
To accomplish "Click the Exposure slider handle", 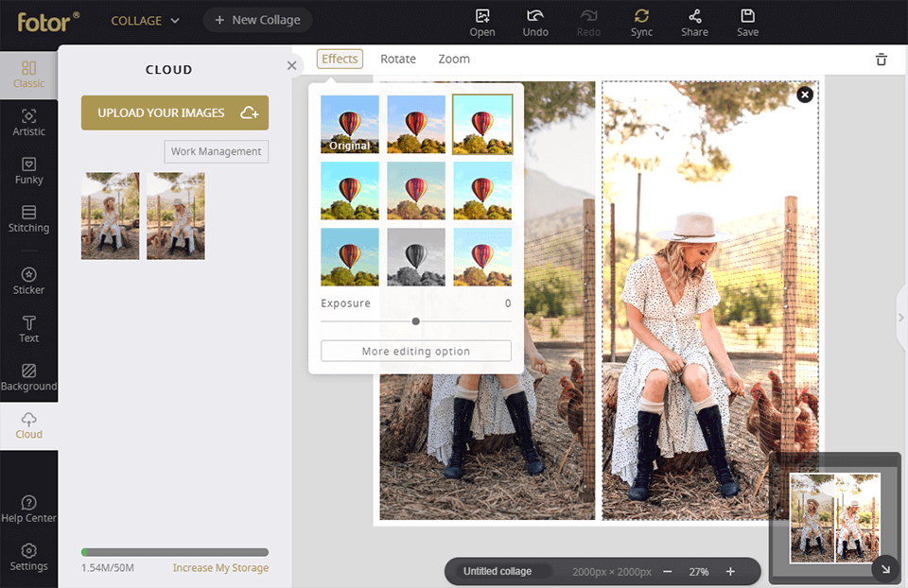I will tap(416, 321).
